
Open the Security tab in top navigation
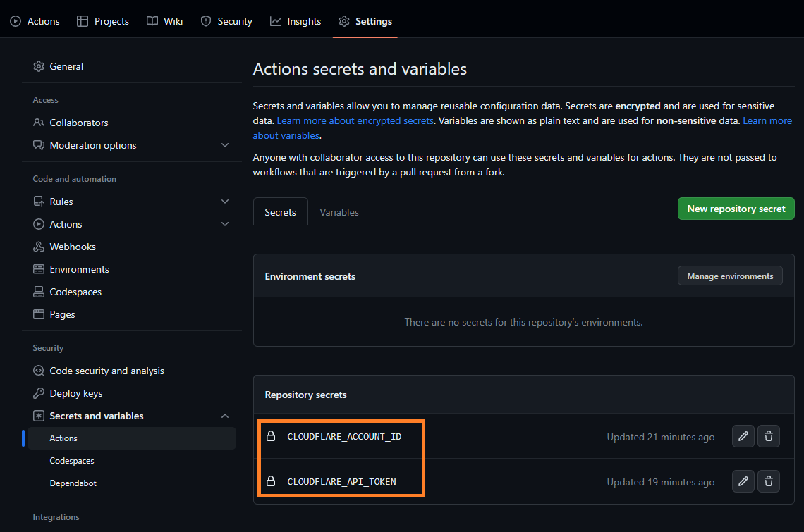click(x=226, y=21)
